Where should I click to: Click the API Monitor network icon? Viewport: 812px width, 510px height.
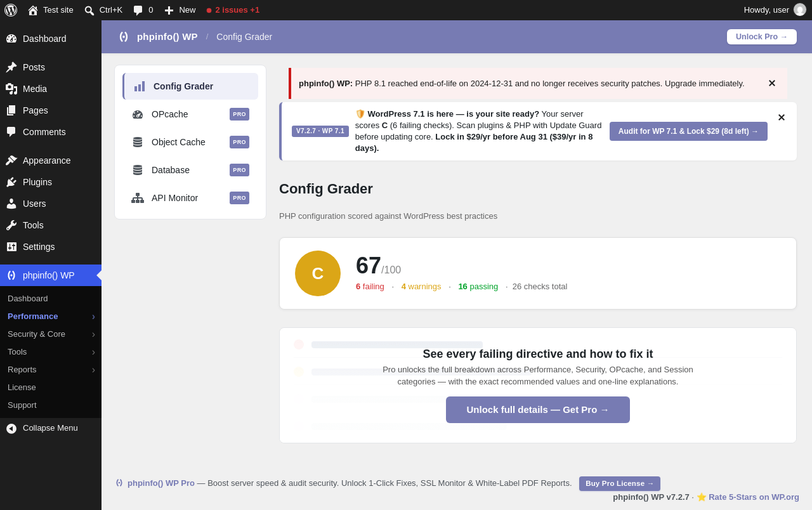click(138, 198)
